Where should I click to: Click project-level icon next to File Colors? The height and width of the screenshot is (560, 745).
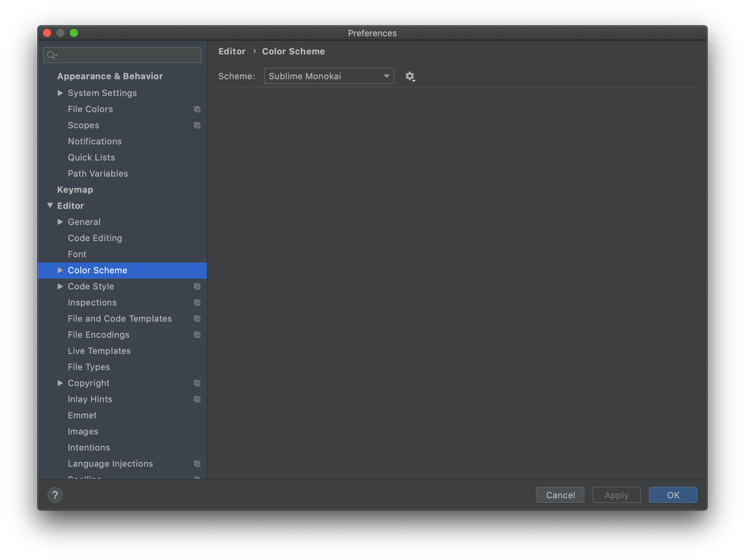tap(197, 109)
